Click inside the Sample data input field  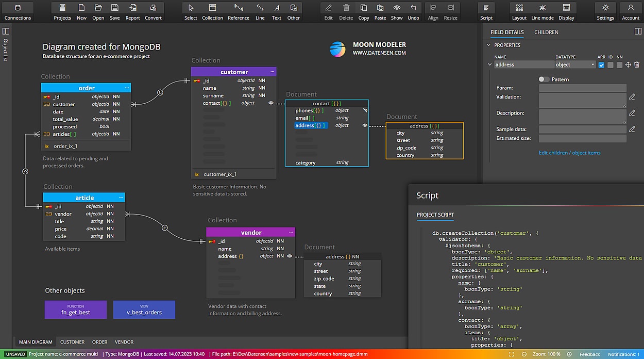pos(582,129)
